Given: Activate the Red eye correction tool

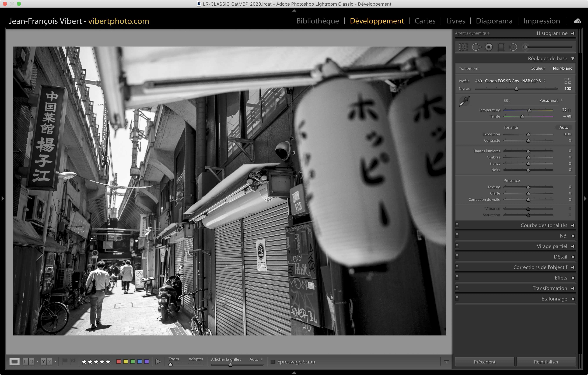Looking at the screenshot, I should 489,47.
